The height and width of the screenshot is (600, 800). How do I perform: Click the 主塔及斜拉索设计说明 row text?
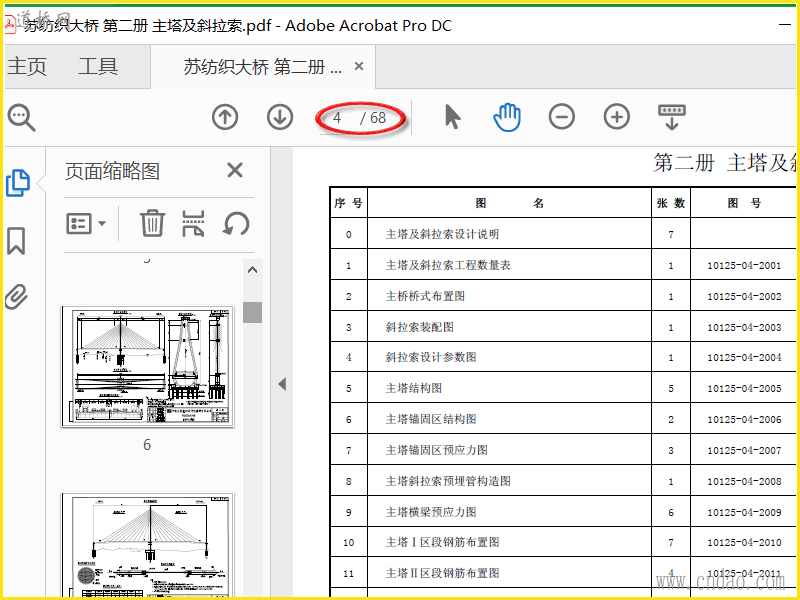click(x=442, y=234)
